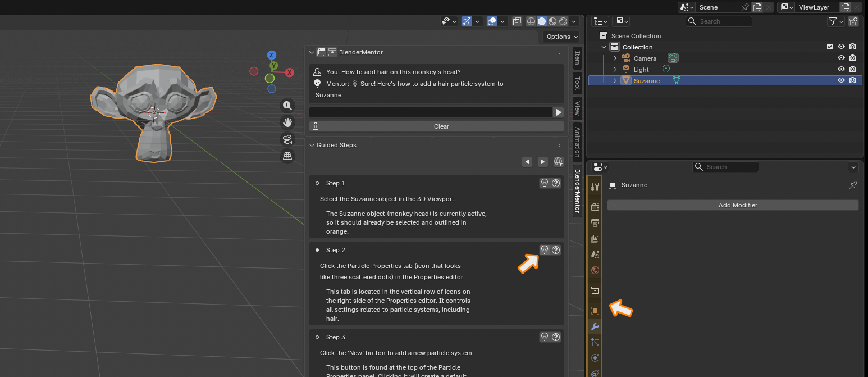Toggle the Collection exclude checkbox in Outliner

click(x=830, y=47)
